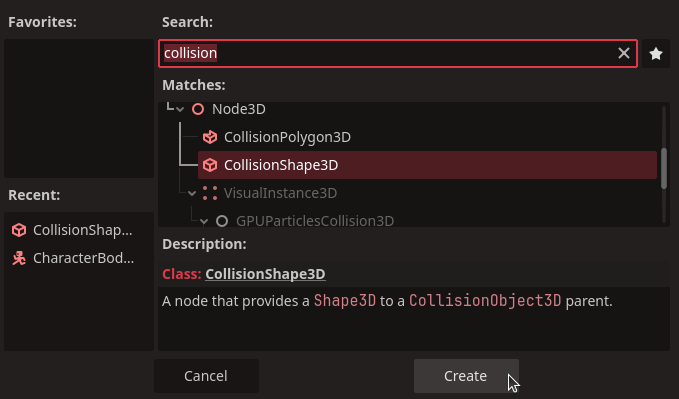Click the CharacterBody figure icon
This screenshot has width=679, height=399.
click(19, 258)
